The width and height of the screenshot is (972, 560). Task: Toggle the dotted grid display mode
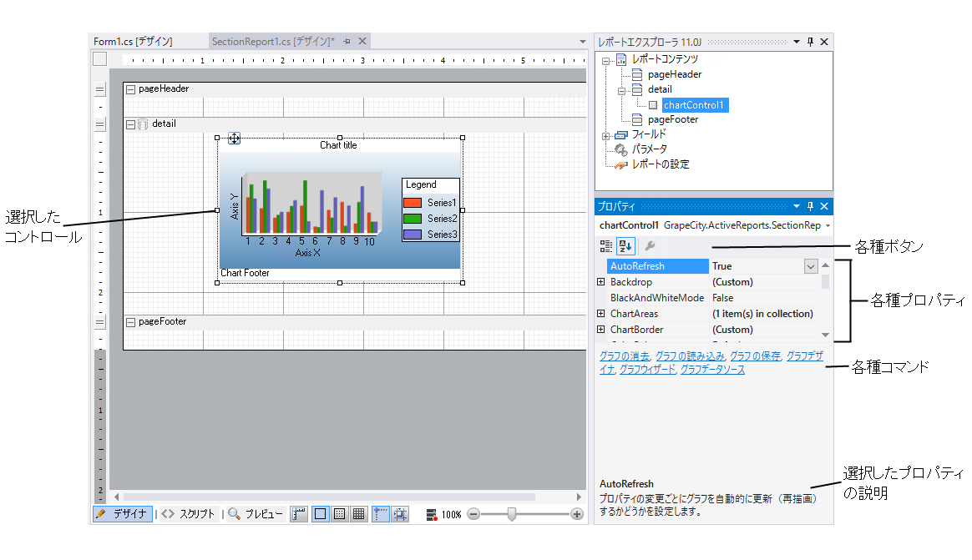pyautogui.click(x=340, y=514)
